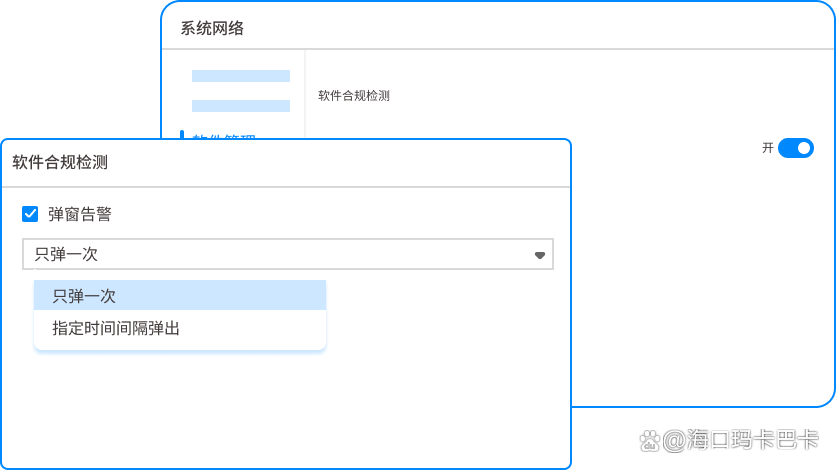Click the 弹窗告警 checkbox label text
The image size is (836, 470).
80,214
